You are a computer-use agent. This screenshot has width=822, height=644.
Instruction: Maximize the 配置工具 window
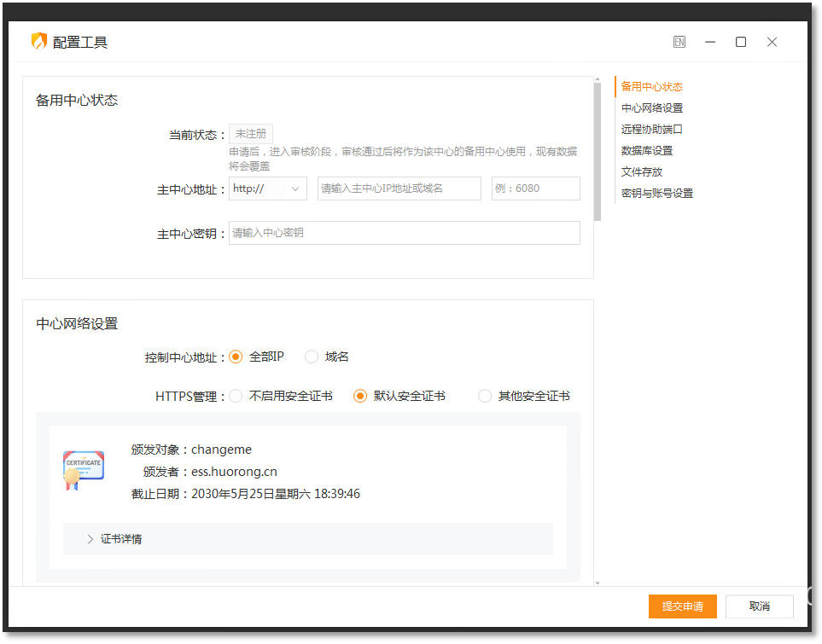(741, 42)
